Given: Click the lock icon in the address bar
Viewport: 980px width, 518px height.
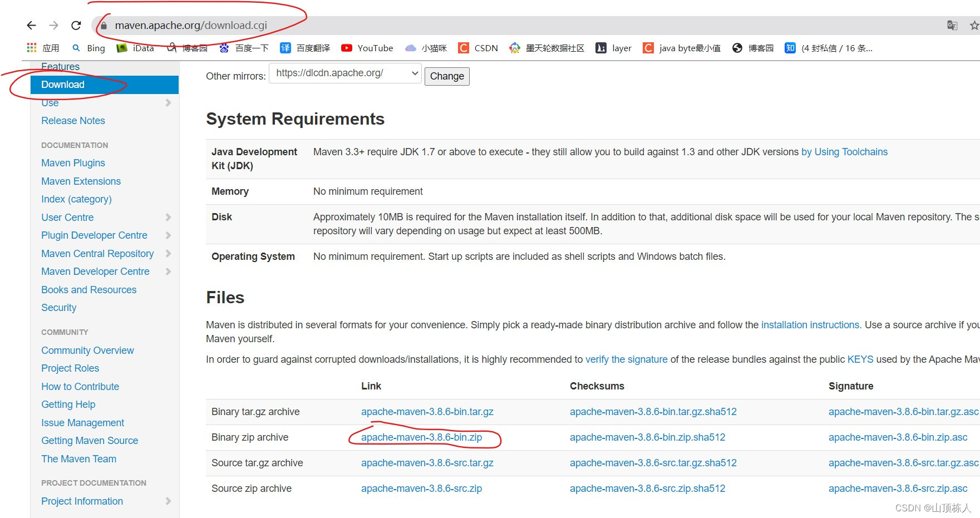Looking at the screenshot, I should (x=104, y=26).
